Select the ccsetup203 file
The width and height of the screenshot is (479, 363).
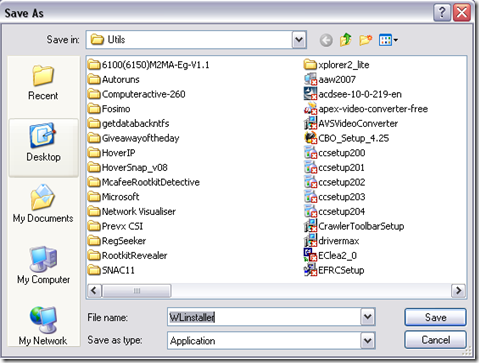335,197
